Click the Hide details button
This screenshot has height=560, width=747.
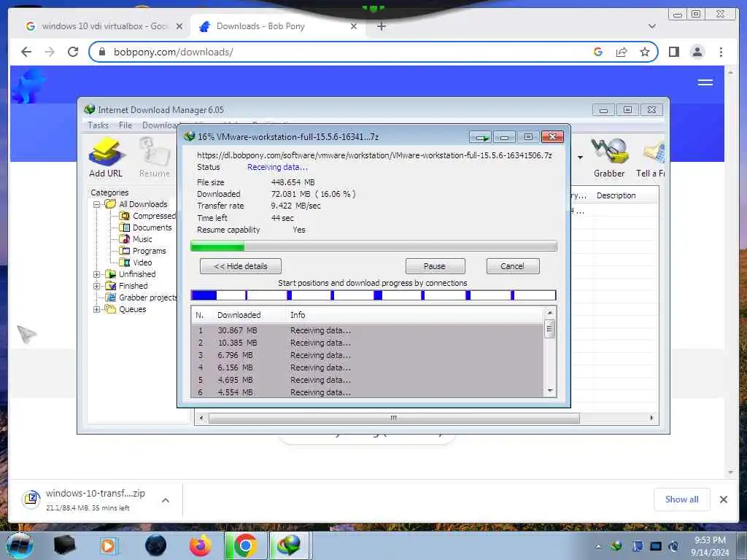coord(241,266)
